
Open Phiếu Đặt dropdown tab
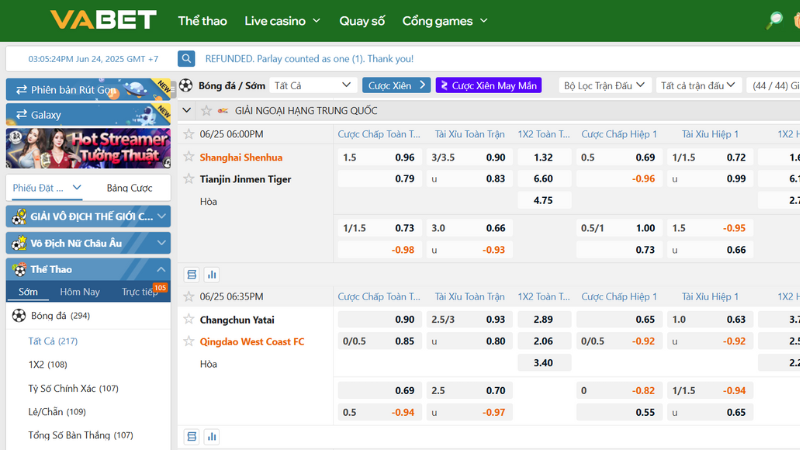[46, 188]
